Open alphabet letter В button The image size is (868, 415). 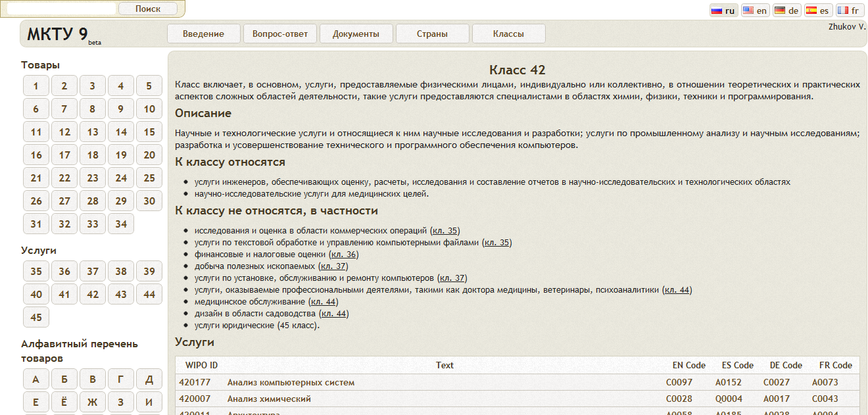point(93,379)
